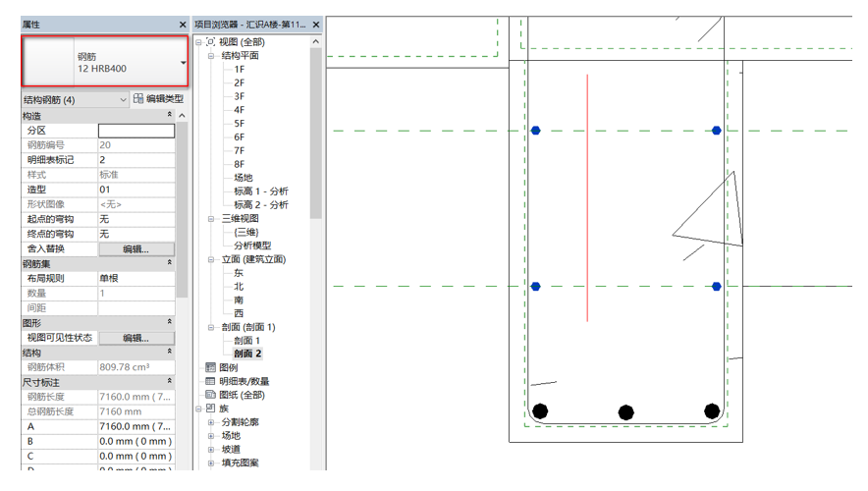Screen dimensions: 868x491
Task: Open the 钢筋 12 HRB400 type selector dropdown
Action: (183, 64)
